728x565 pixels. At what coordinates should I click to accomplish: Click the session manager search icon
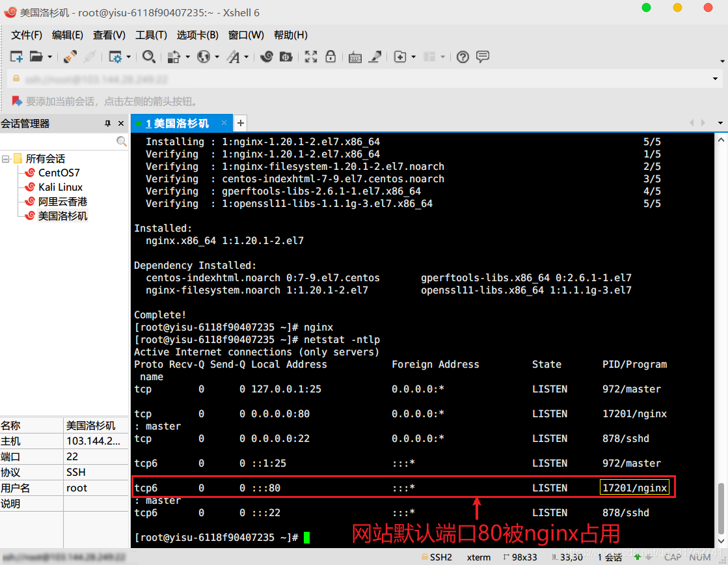(122, 141)
